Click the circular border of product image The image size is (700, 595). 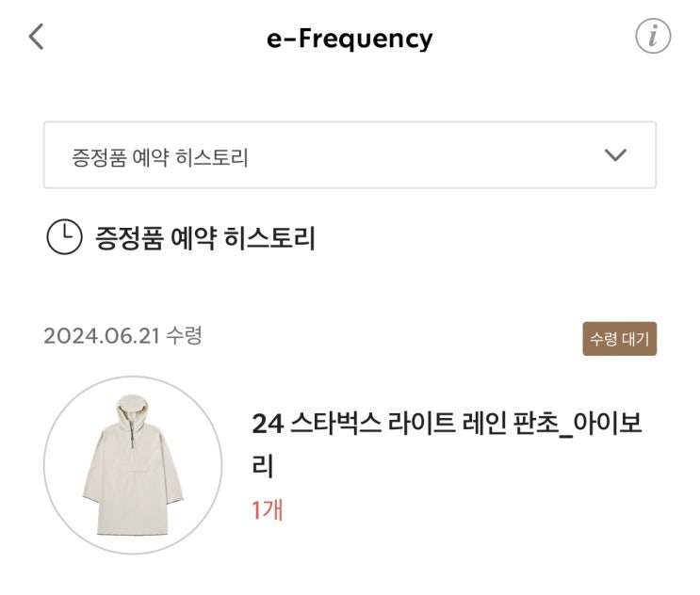(44, 465)
